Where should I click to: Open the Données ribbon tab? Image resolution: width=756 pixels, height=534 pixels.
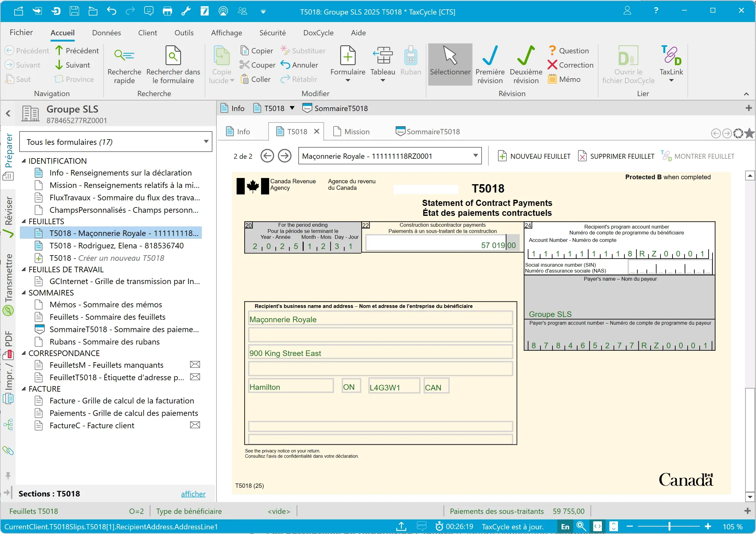point(106,33)
